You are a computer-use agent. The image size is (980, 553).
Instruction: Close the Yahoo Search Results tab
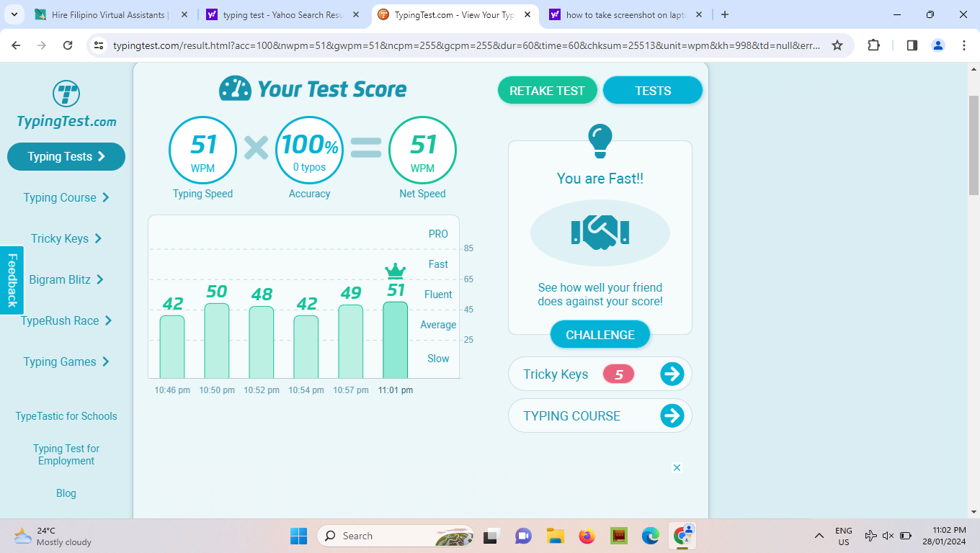(356, 14)
